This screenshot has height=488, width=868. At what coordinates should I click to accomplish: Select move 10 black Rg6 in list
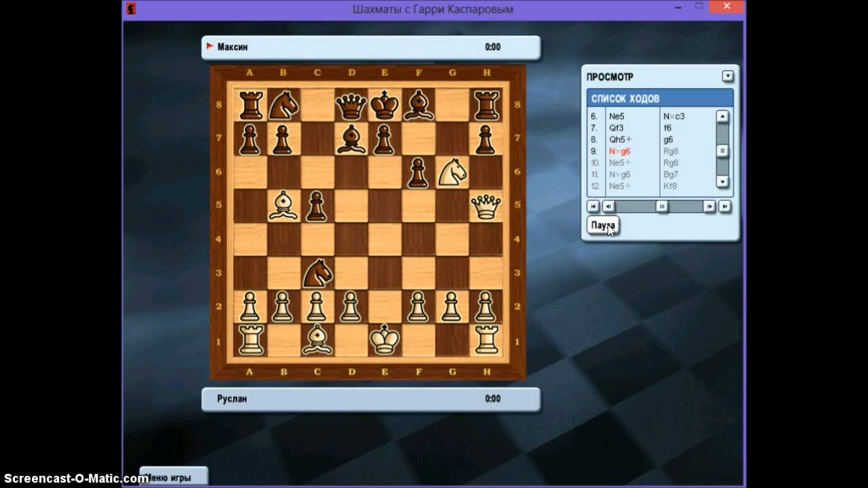click(x=671, y=163)
